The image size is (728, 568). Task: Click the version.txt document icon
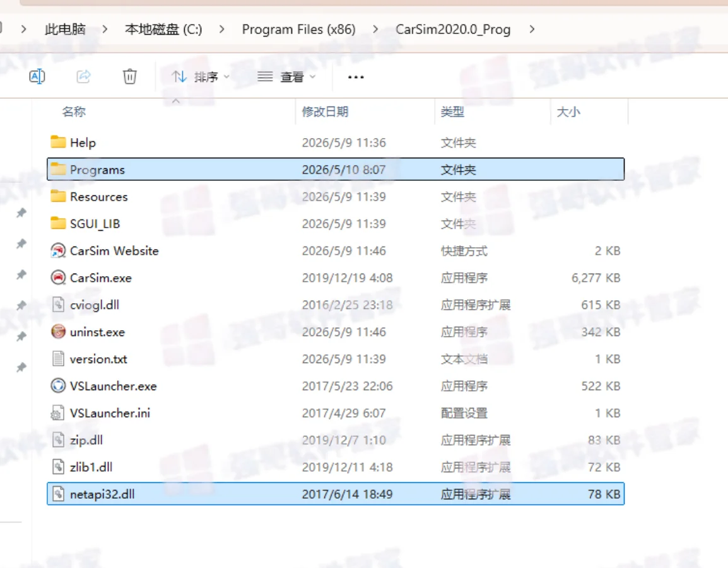(x=58, y=359)
